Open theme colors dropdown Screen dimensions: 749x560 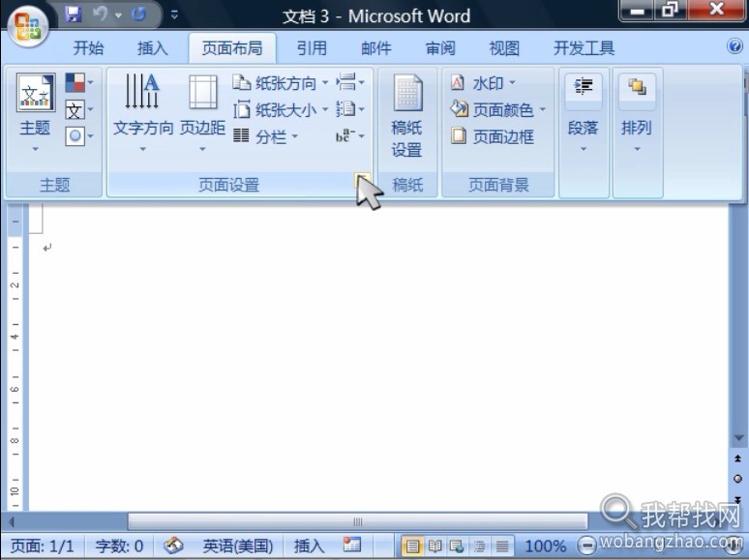pos(78,82)
